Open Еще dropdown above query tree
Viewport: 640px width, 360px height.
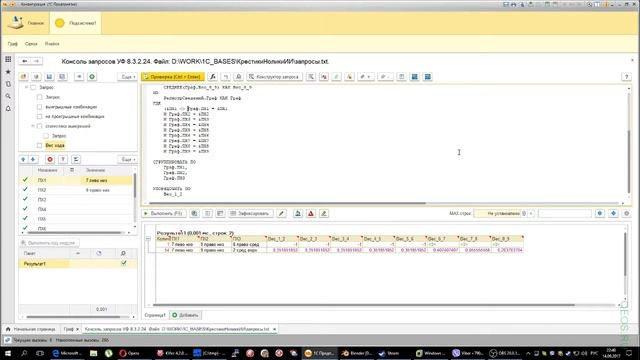coord(128,77)
